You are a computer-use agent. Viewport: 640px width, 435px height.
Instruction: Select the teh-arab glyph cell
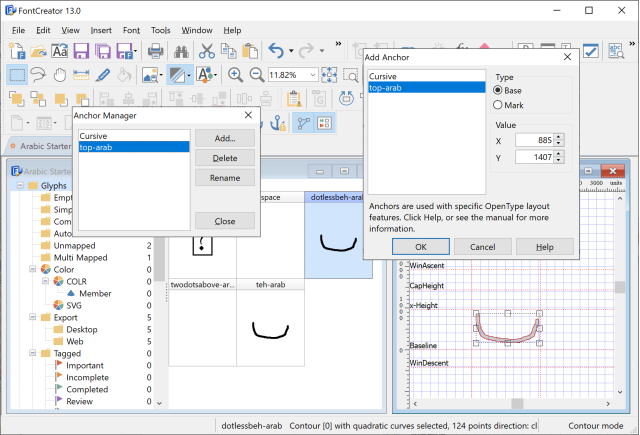(270, 328)
